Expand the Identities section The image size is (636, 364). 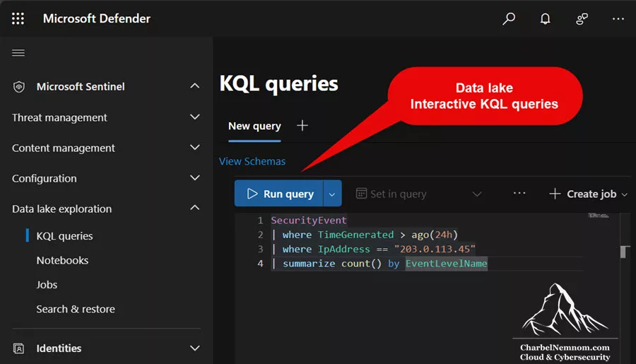(195, 348)
